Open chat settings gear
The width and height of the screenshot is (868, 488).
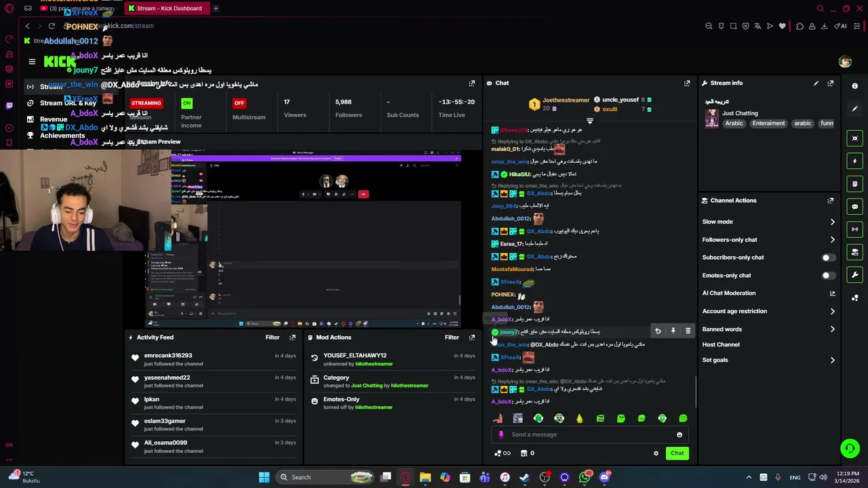(656, 453)
